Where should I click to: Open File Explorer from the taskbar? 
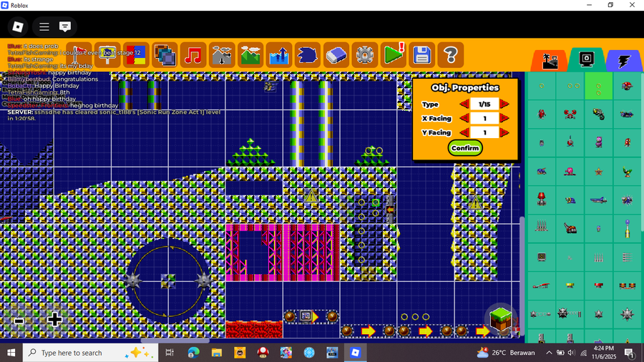(216, 353)
